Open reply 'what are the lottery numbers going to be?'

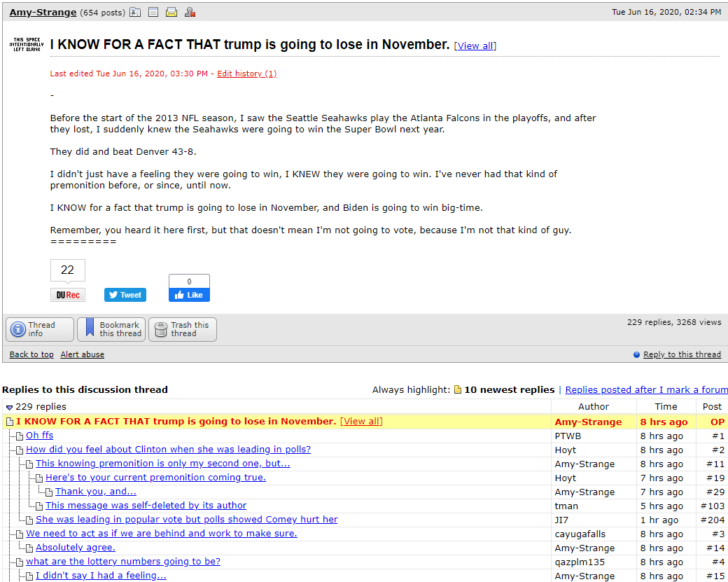123,561
